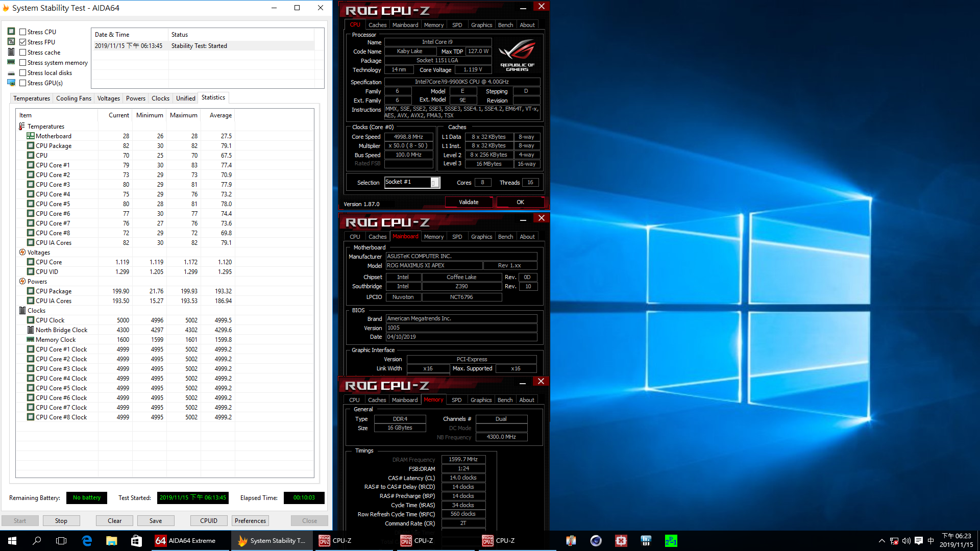Click Maximum column header
980x551 pixels.
(184, 115)
